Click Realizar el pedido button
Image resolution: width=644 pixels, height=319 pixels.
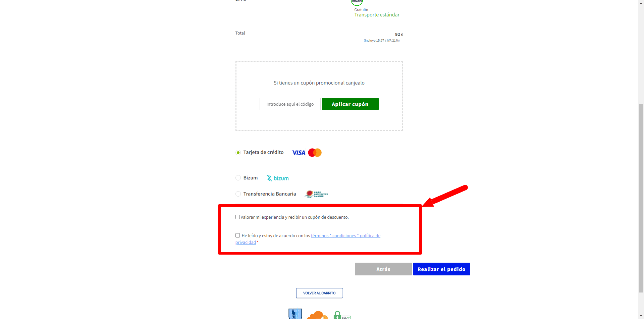[442, 269]
